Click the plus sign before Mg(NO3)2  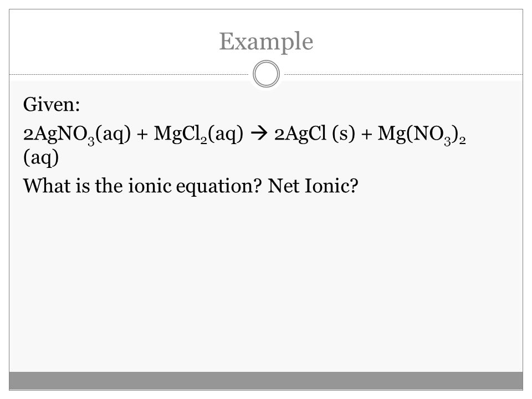tap(366, 134)
